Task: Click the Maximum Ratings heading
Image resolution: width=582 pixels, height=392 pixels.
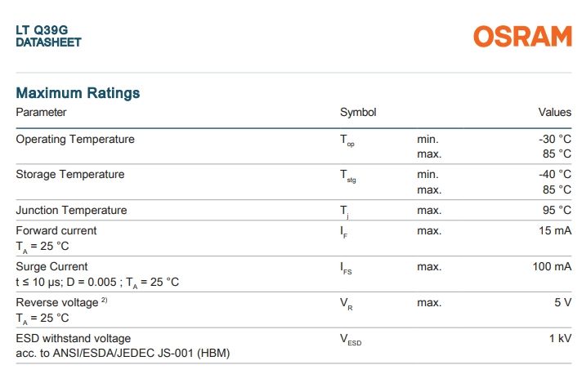Action: [x=78, y=93]
